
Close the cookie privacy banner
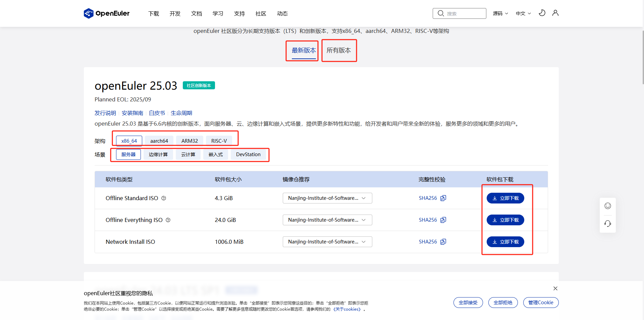click(555, 288)
